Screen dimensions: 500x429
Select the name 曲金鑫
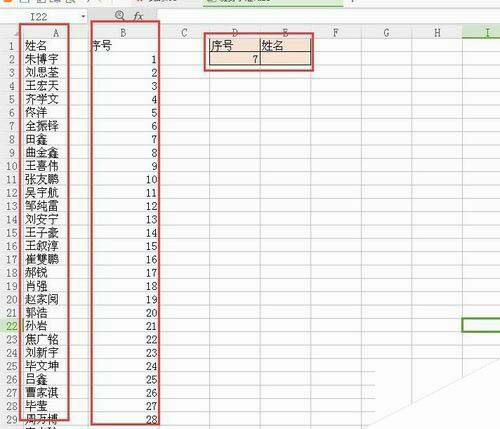42,152
